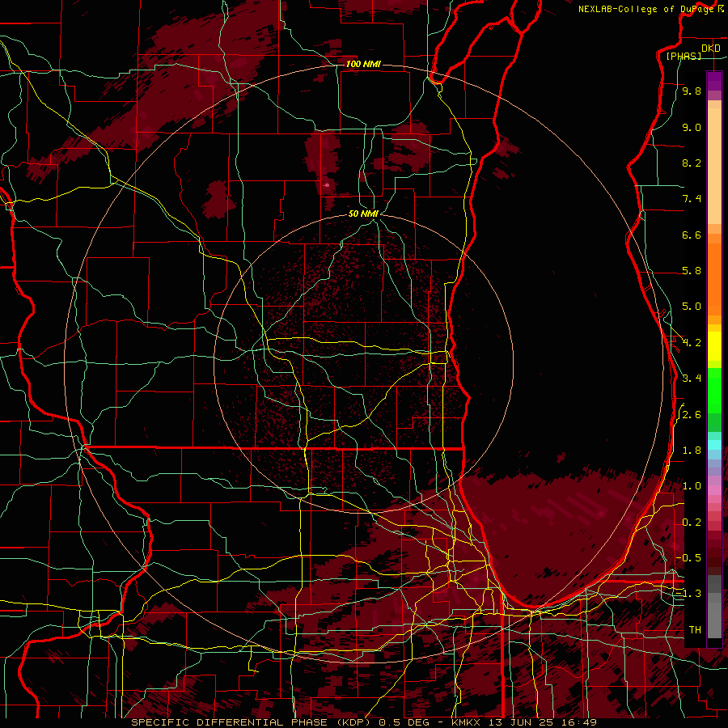Click the 8.2 scale value

click(x=692, y=163)
